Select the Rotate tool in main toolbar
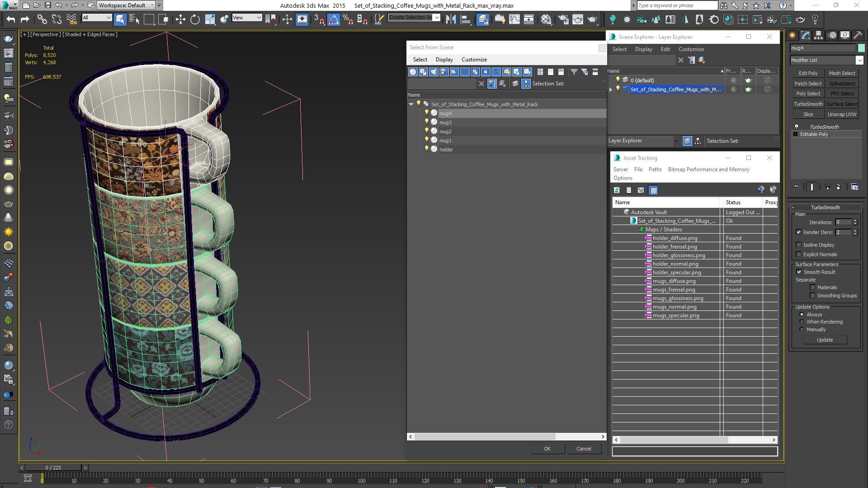The width and height of the screenshot is (868, 488). (195, 19)
